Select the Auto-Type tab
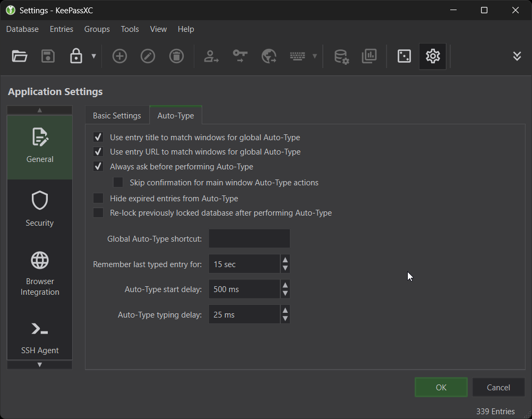The height and width of the screenshot is (419, 532). click(176, 116)
